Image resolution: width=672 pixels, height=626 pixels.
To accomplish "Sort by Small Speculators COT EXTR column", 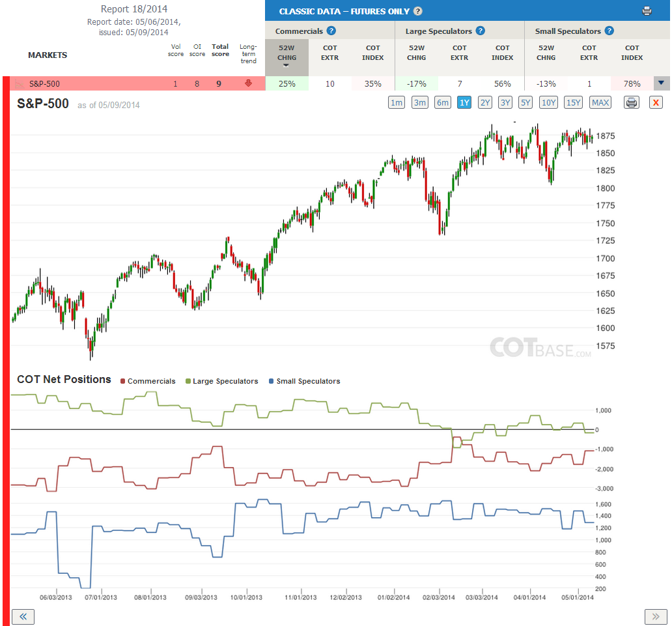I will [x=589, y=53].
